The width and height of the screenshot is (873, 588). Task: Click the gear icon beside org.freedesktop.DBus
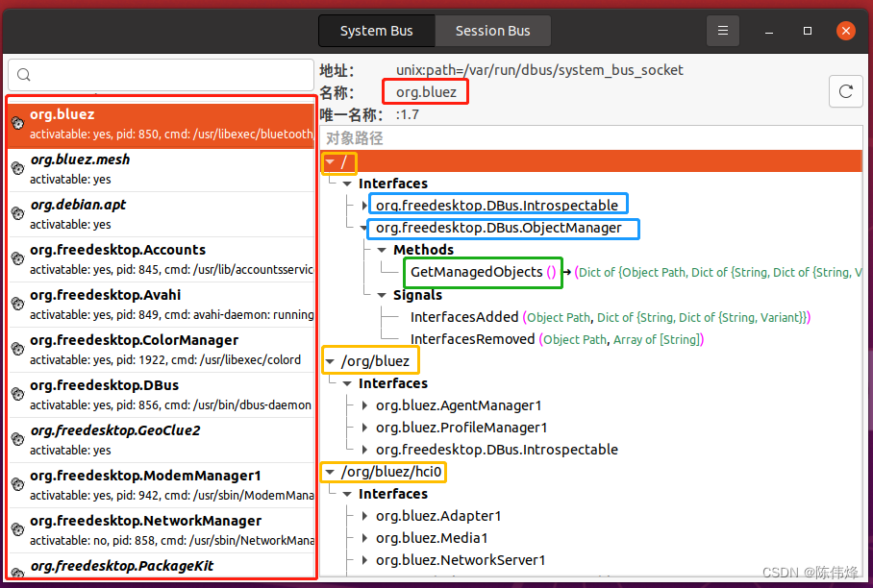point(18,394)
